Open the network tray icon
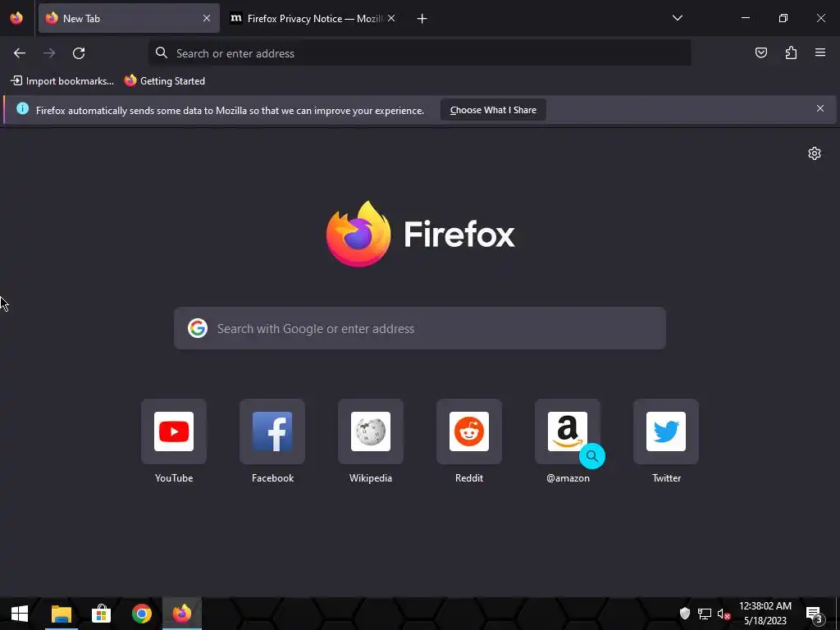840x630 pixels. [705, 614]
